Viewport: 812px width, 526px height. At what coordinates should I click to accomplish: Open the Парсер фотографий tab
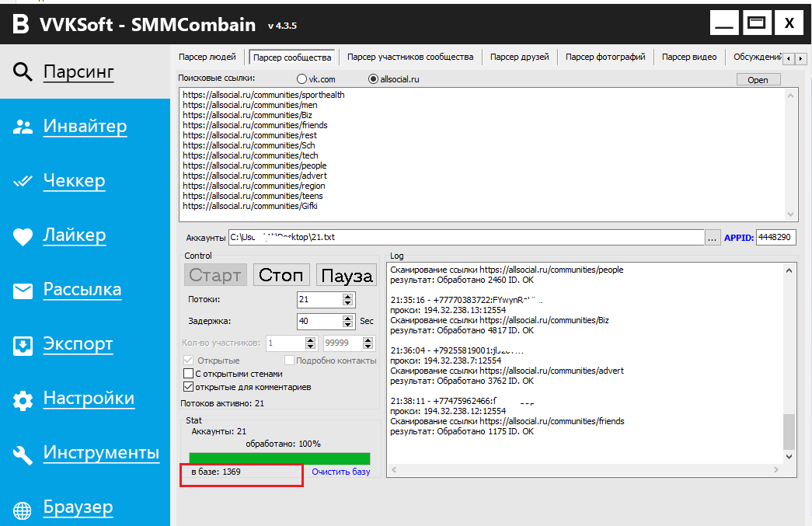[x=605, y=57]
